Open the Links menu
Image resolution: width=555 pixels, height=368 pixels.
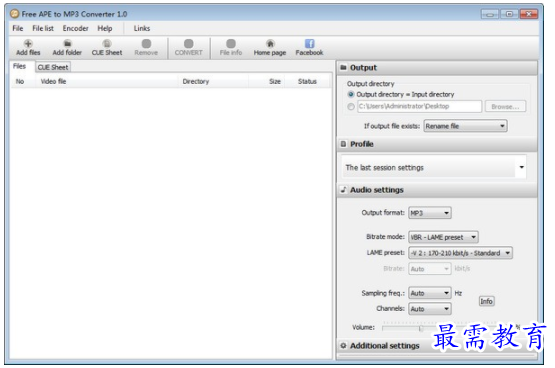[142, 28]
